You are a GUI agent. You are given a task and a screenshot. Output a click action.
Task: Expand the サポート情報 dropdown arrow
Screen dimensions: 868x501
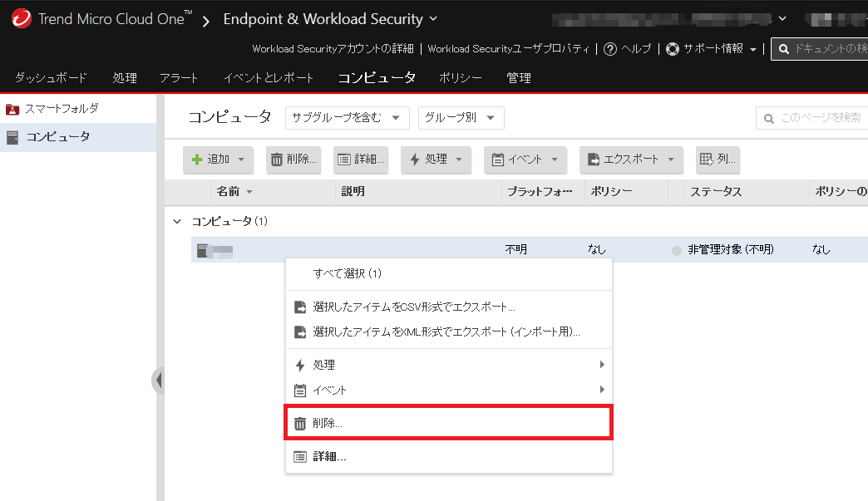pos(753,50)
